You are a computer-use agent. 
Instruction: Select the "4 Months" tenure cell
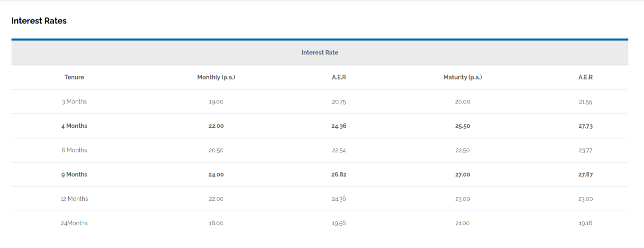click(74, 126)
